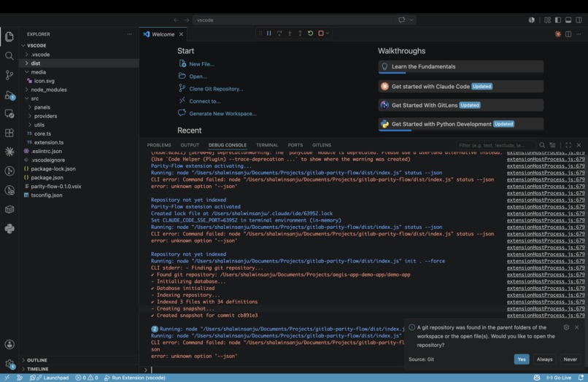The width and height of the screenshot is (588, 382).
Task: Toggle the primary side bar
Action: [558, 20]
